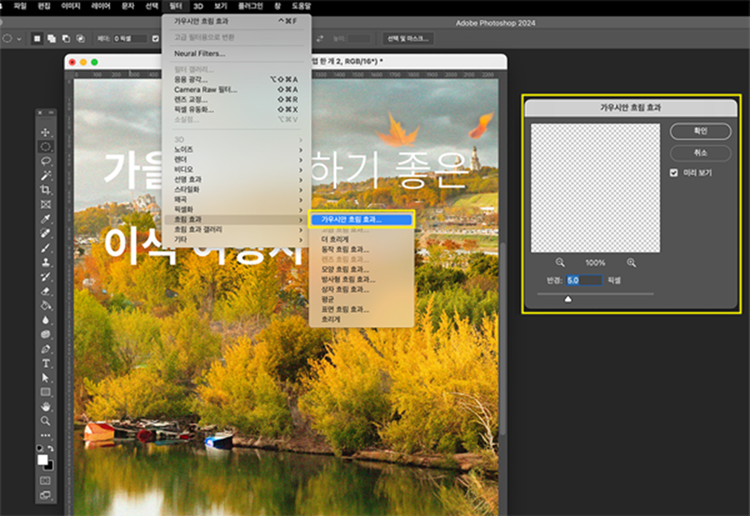Select the Lasso tool
750x516 pixels.
45,161
